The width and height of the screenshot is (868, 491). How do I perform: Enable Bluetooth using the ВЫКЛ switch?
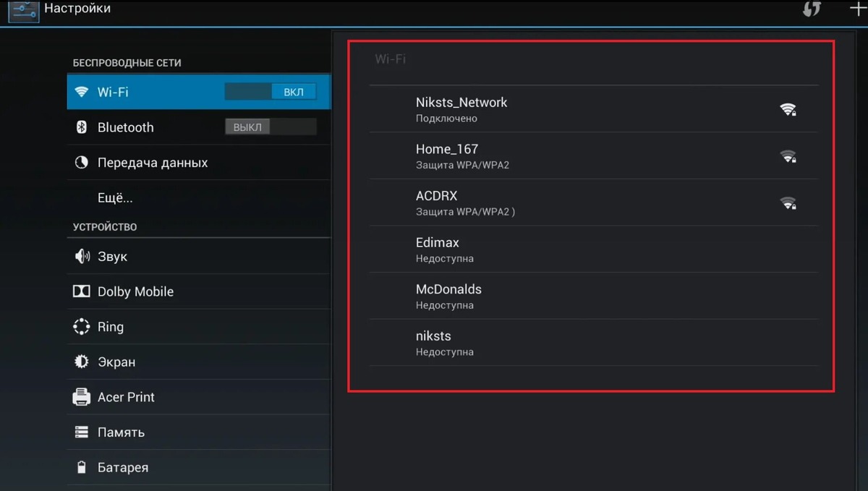(247, 127)
